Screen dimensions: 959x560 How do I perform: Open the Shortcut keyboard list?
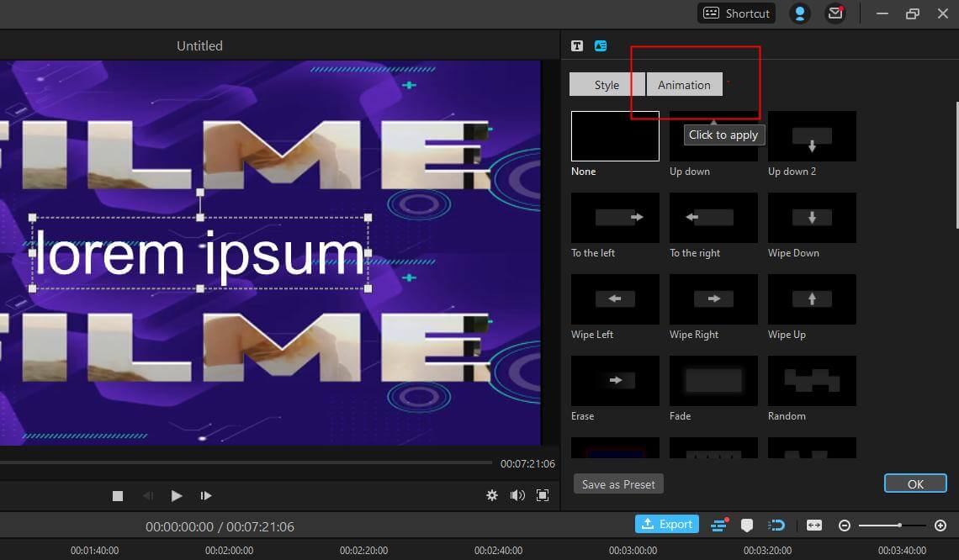736,13
